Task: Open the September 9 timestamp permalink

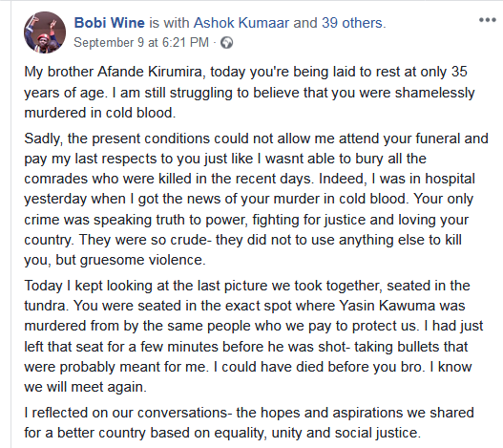Action: click(x=141, y=42)
